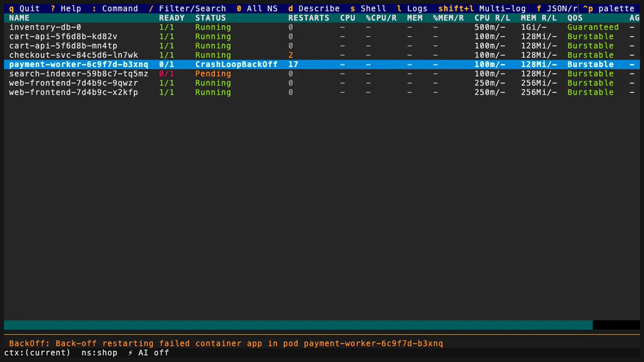Click the ctx:(current) status entry
The height and width of the screenshot is (362, 644).
click(37, 352)
